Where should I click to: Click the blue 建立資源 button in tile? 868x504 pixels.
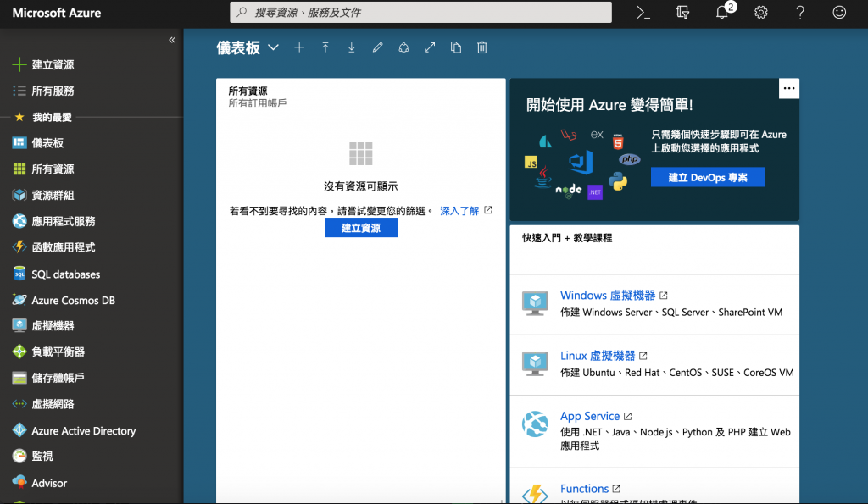coord(361,228)
